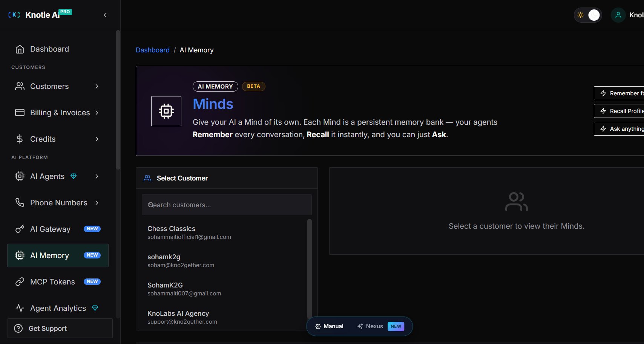Image resolution: width=644 pixels, height=344 pixels.
Task: Open the Dashboard menu item
Action: tap(58, 49)
